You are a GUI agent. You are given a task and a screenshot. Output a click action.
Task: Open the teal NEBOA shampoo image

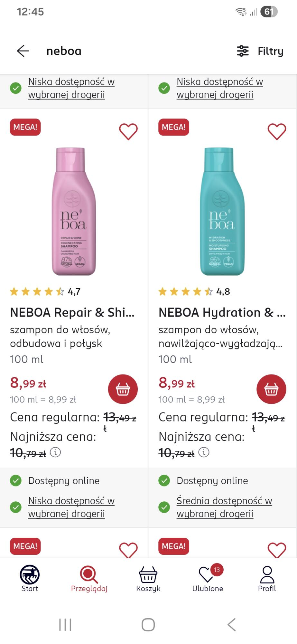tap(222, 212)
